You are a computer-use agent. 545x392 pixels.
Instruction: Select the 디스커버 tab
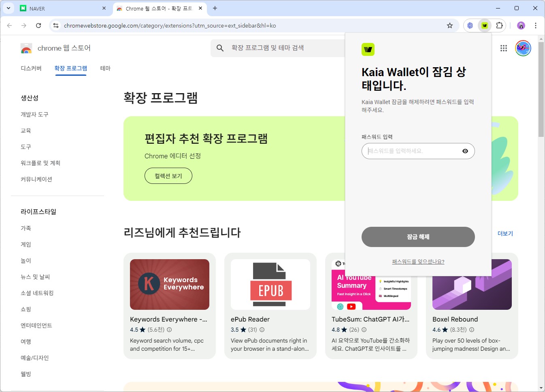[x=31, y=68]
